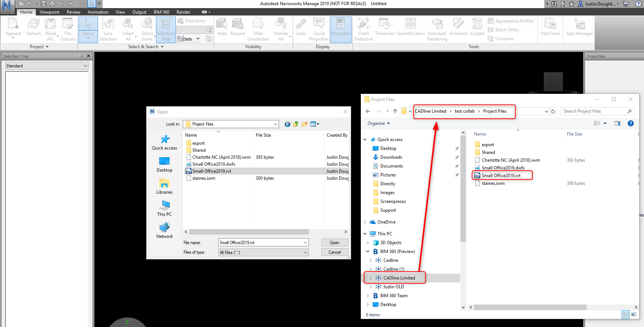The width and height of the screenshot is (644, 327).
Task: Click Compare in Tools panel
Action: (501, 39)
